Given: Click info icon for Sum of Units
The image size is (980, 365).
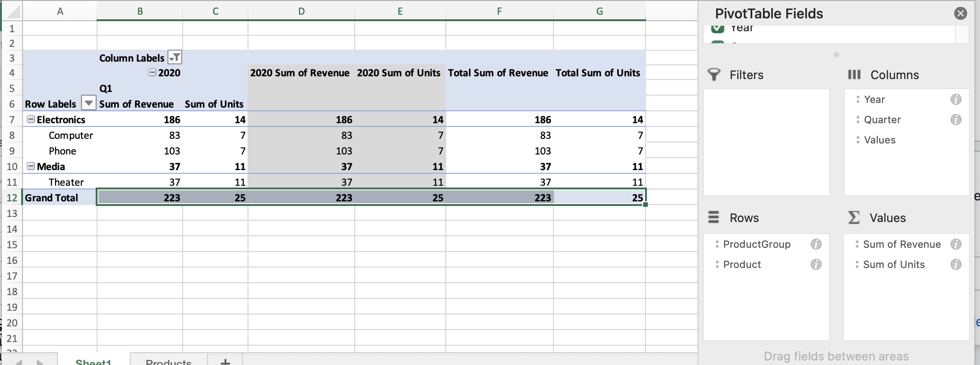Looking at the screenshot, I should [x=956, y=264].
